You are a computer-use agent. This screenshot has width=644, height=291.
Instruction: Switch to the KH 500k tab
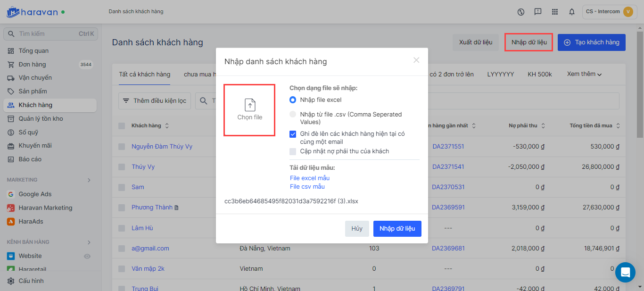(x=540, y=74)
